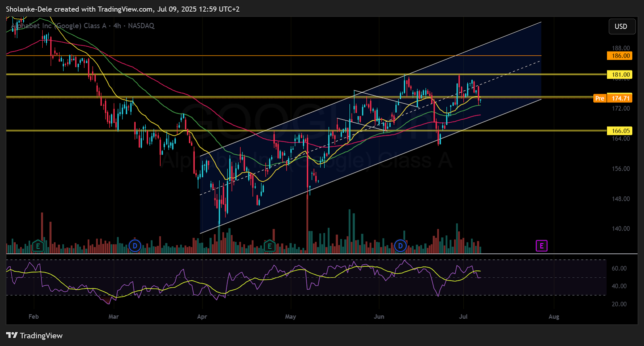The height and width of the screenshot is (346, 644).
Task: Click the orange Pre pre-market tag
Action: 600,98
